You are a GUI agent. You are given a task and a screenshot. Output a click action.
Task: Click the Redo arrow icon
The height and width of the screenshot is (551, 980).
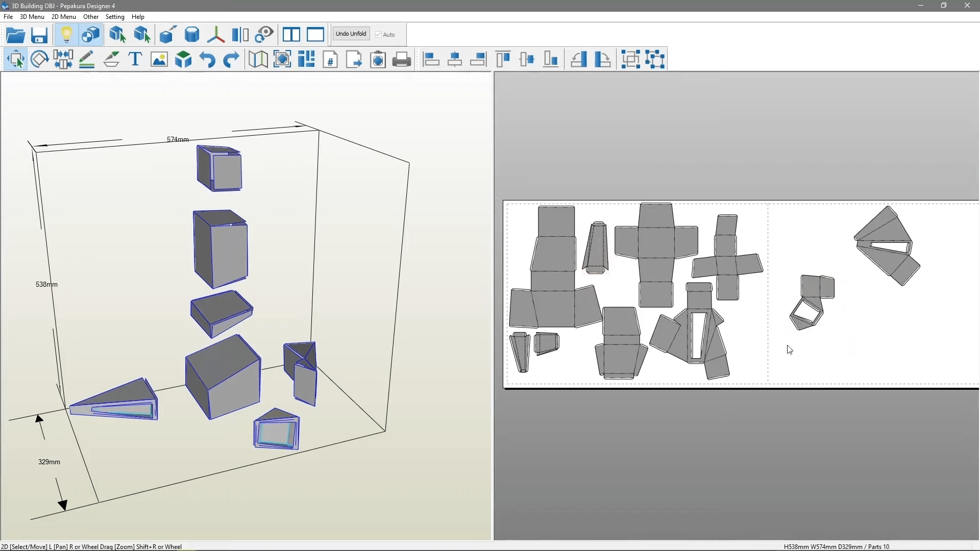[x=231, y=59]
